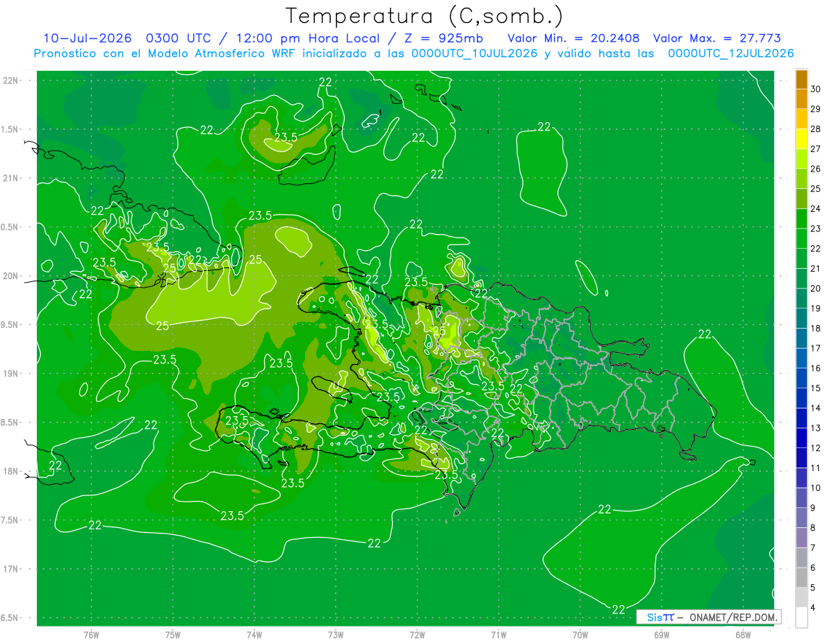Image resolution: width=834 pixels, height=644 pixels.
Task: Click the "74W" longitude axis label
Action: point(254,635)
